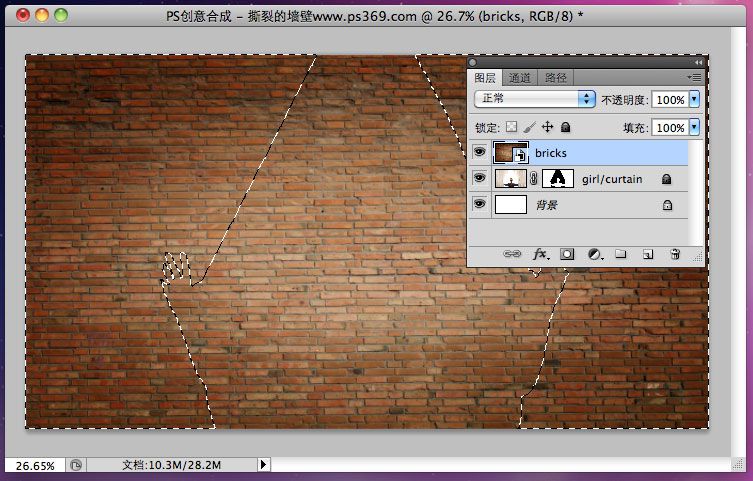Screen dimensions: 753x481
Task: Create a new layer group folder
Action: (621, 253)
